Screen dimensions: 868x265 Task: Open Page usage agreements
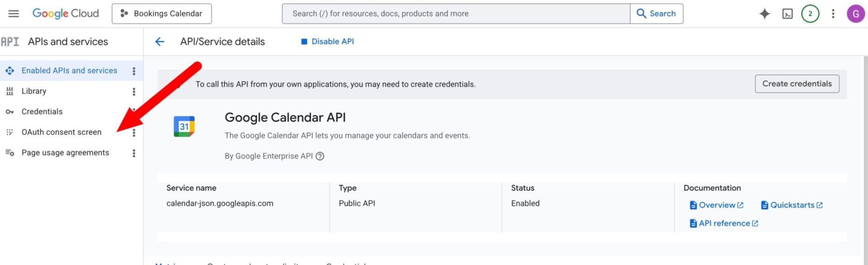(65, 153)
